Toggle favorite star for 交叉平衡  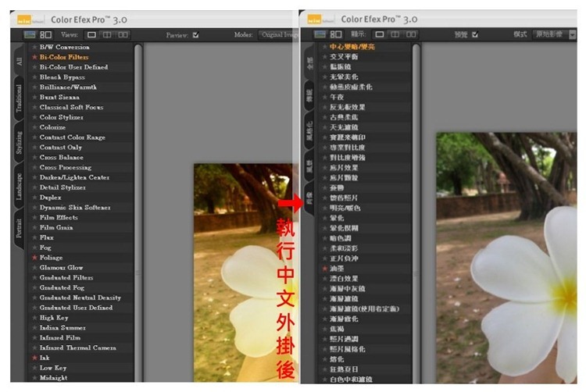tap(325, 57)
